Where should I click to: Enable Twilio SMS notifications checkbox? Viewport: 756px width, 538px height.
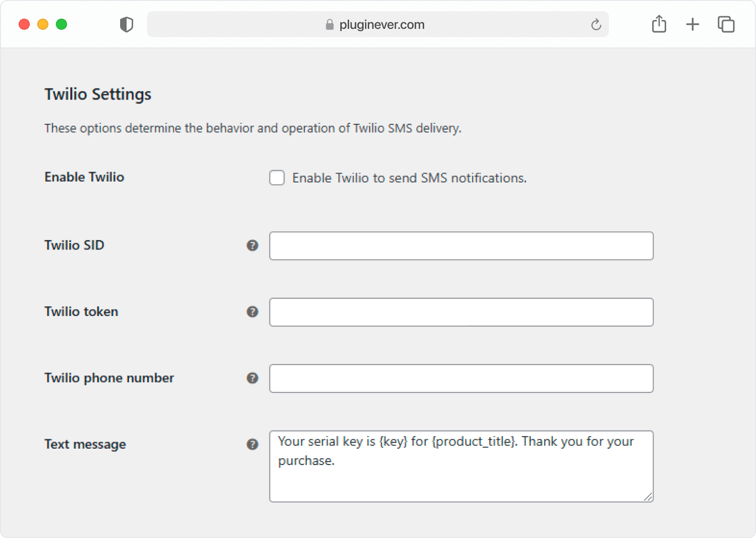point(277,177)
